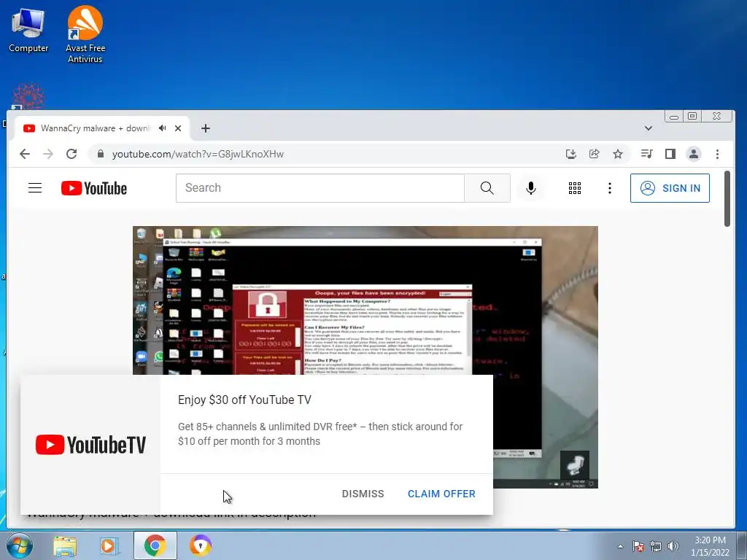Click the page vertical scrollbar thumb
747x560 pixels.
point(727,198)
